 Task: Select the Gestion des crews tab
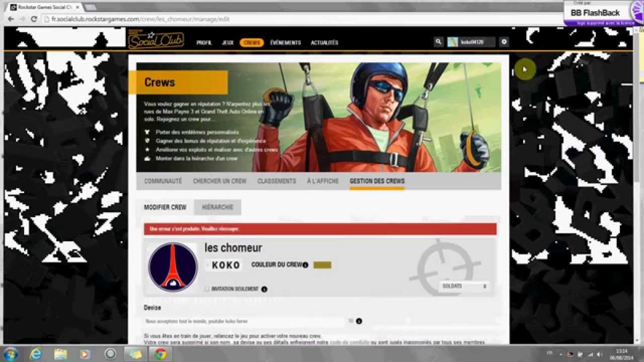tap(377, 181)
